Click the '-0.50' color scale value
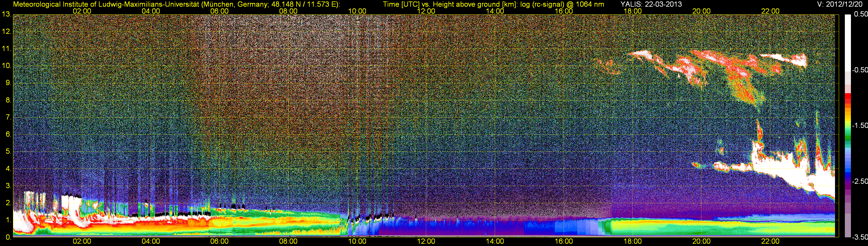The width and height of the screenshot is (868, 246). [860, 70]
